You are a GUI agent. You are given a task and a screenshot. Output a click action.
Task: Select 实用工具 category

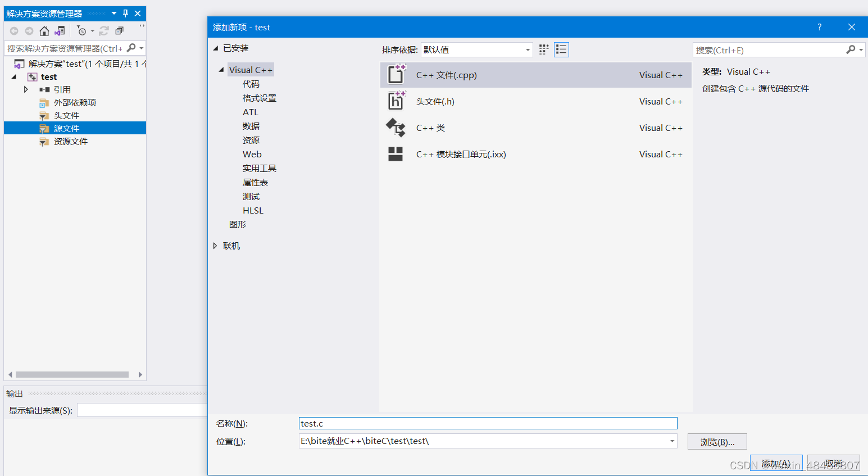260,168
